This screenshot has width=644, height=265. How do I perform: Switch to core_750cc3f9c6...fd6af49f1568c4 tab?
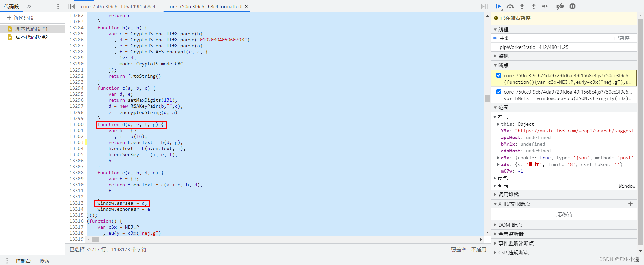[118, 6]
